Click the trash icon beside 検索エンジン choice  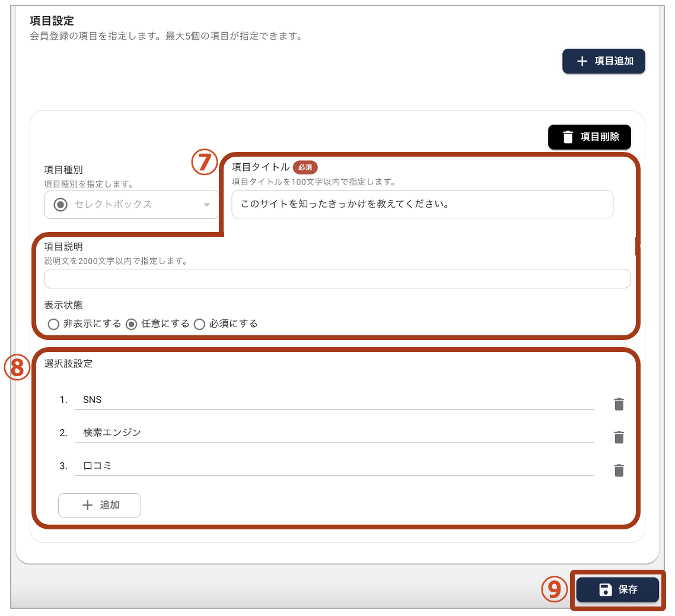click(x=619, y=437)
